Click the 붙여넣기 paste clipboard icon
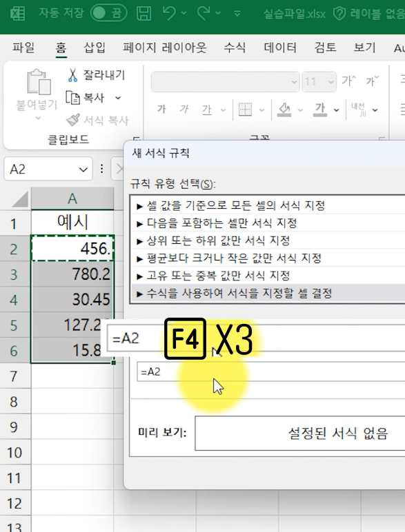This screenshot has width=405, height=532. 39,82
